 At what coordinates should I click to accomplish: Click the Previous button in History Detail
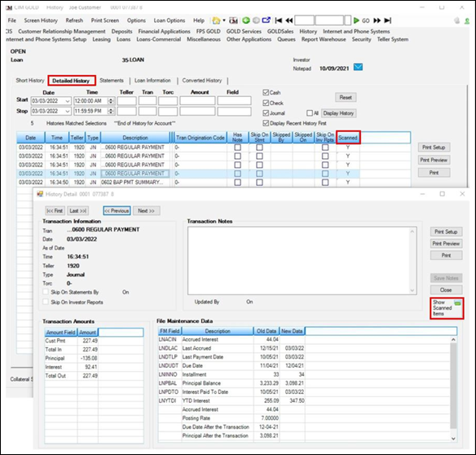point(117,211)
